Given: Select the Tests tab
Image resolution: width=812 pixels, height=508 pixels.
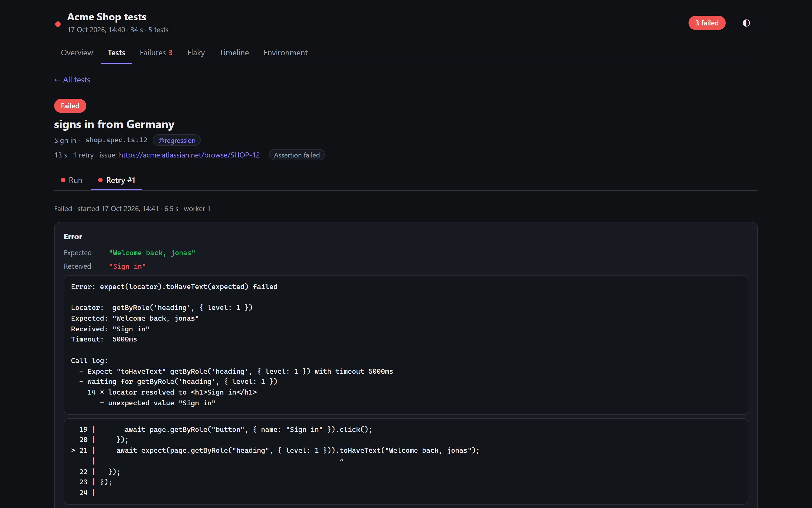Looking at the screenshot, I should (x=116, y=53).
